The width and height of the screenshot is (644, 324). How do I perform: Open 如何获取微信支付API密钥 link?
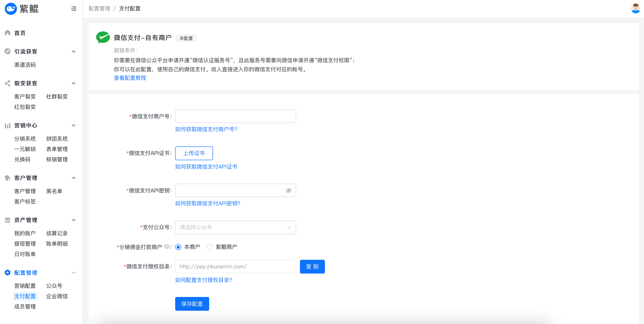(x=208, y=203)
